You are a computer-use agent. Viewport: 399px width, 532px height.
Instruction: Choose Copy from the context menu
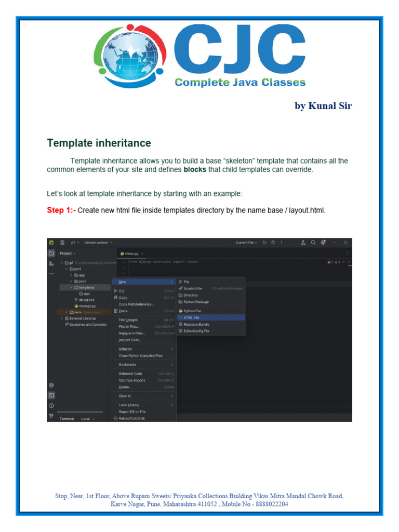point(144,298)
